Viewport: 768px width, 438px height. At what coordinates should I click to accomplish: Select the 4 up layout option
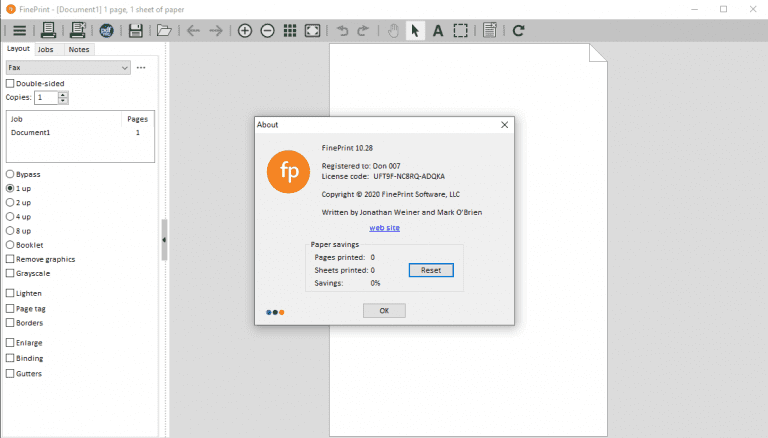[x=11, y=216]
